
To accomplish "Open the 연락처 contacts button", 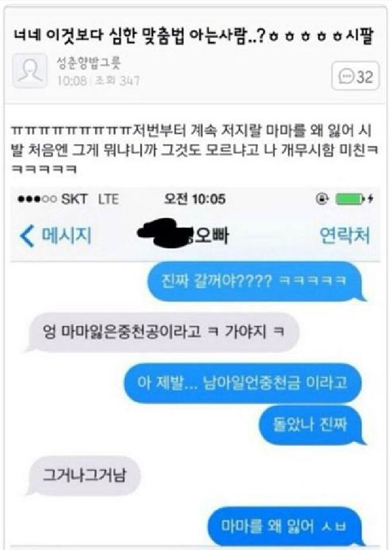I will click(x=344, y=235).
